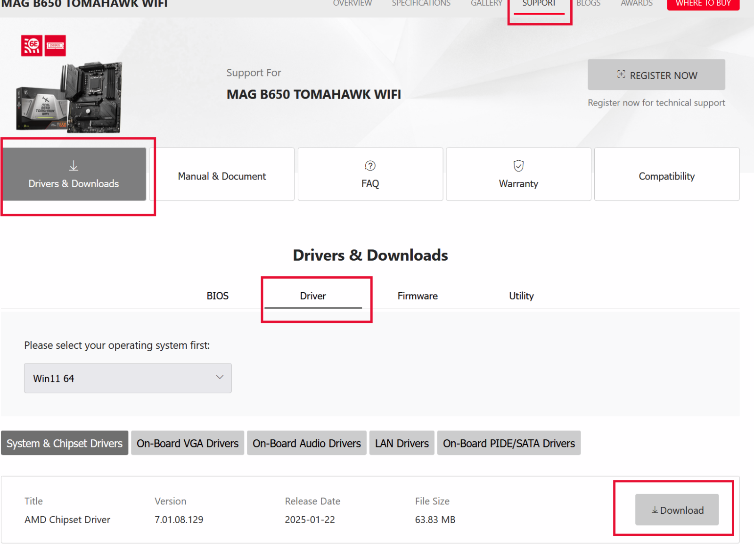
Task: Show On-Board PIDE/SATA Drivers category
Action: click(x=509, y=443)
